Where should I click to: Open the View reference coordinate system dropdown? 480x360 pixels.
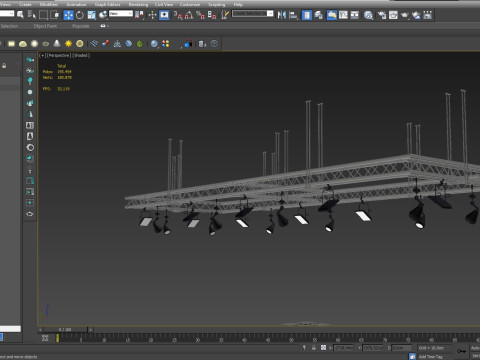(121, 14)
